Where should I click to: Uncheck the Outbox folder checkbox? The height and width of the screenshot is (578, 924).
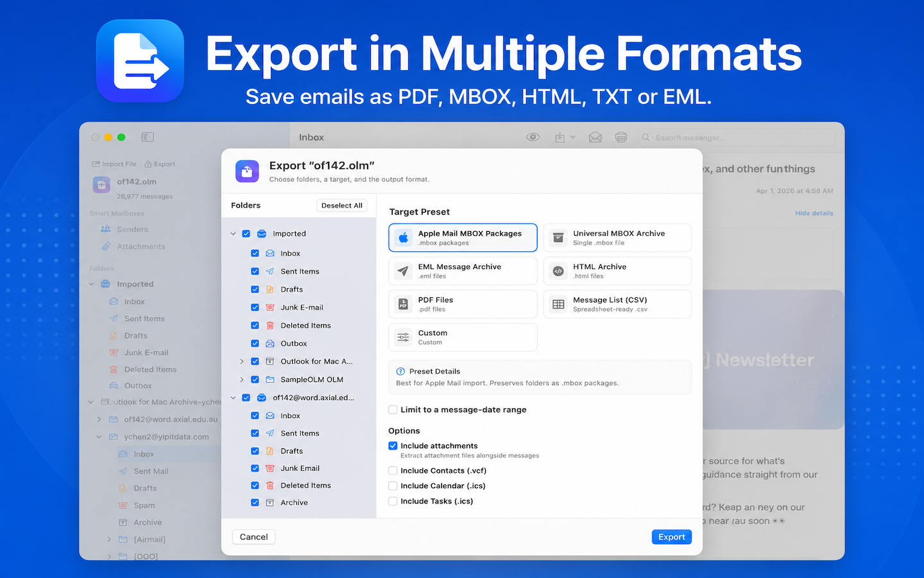[255, 344]
